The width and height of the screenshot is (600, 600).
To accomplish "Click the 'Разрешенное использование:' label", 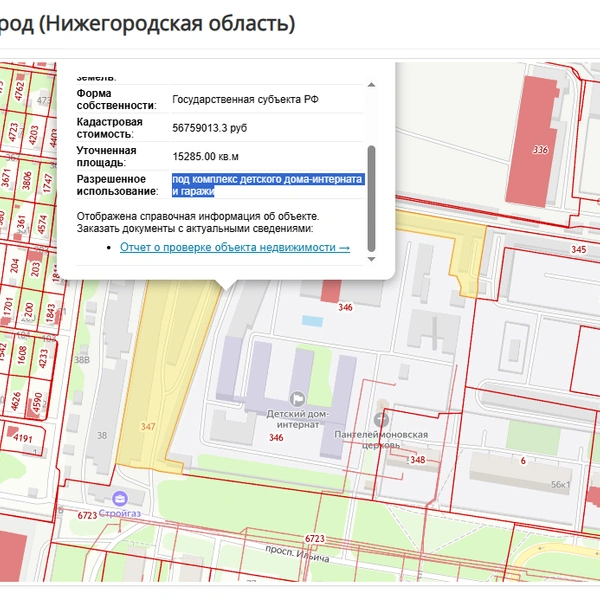I will click(117, 185).
